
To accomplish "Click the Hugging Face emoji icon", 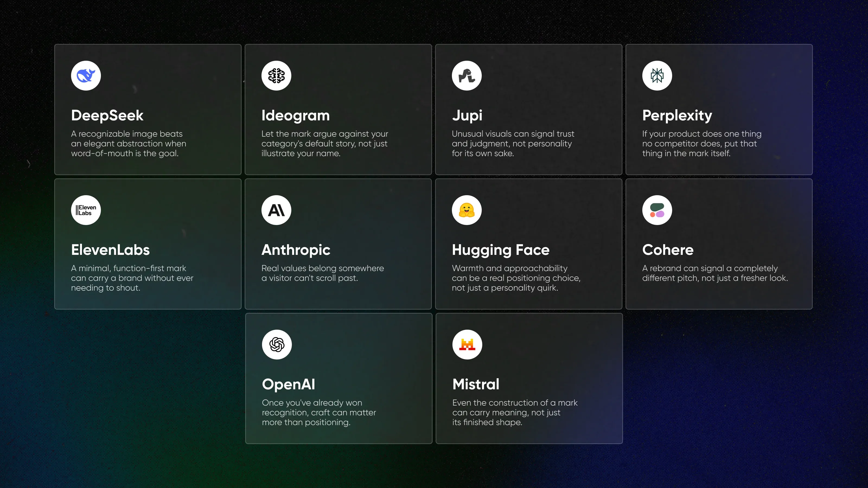I will coord(467,210).
